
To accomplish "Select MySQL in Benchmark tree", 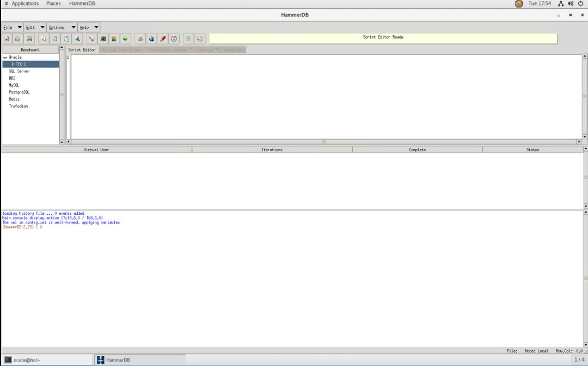I will [x=14, y=85].
